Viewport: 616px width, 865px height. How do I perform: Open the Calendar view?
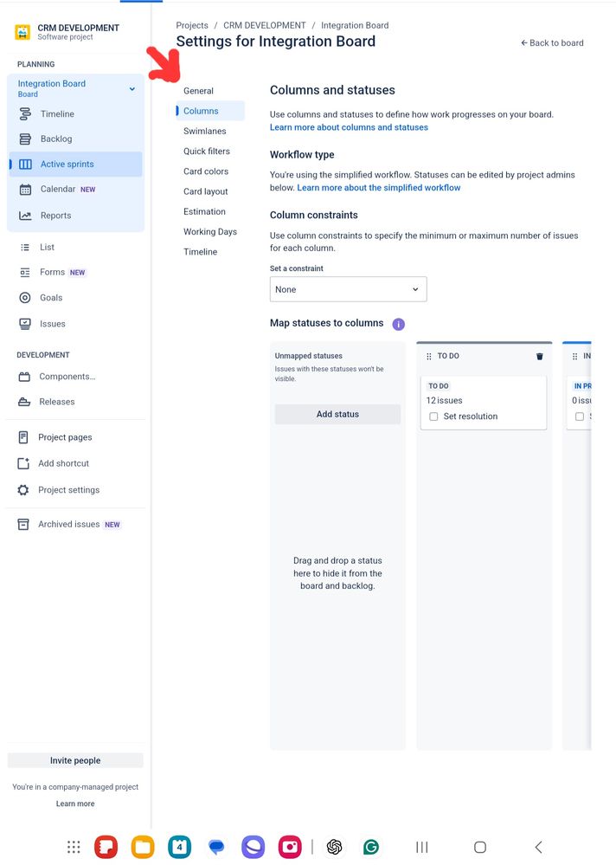tap(75, 190)
